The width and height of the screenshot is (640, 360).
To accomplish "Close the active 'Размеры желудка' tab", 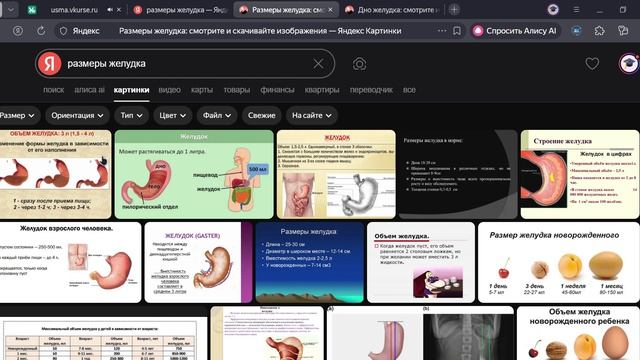I will 330,10.
